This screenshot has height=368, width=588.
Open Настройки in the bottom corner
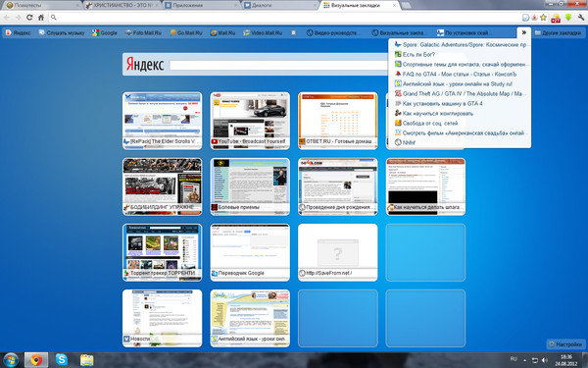pyautogui.click(x=565, y=344)
